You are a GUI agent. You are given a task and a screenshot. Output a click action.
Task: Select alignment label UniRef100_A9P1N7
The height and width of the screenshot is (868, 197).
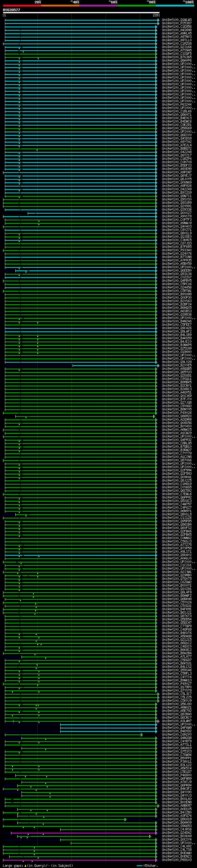pos(176,172)
